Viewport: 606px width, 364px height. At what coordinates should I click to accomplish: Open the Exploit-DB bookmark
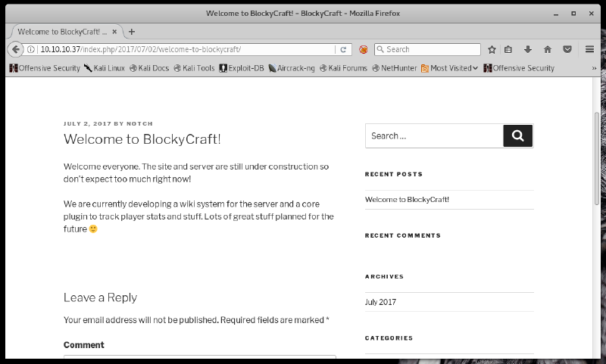tap(242, 68)
